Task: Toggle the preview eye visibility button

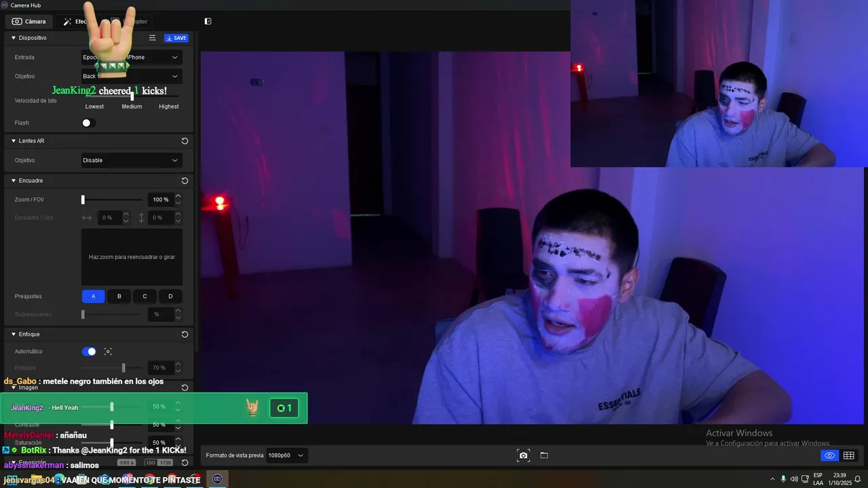Action: click(829, 455)
